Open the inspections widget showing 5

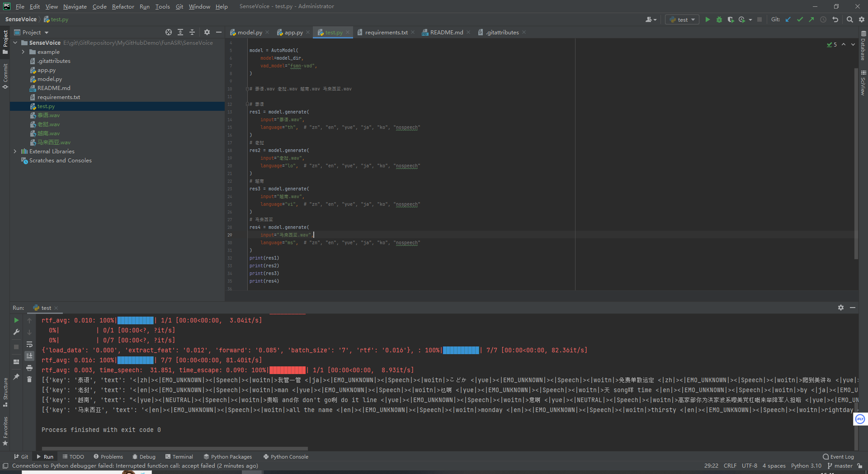click(x=832, y=44)
